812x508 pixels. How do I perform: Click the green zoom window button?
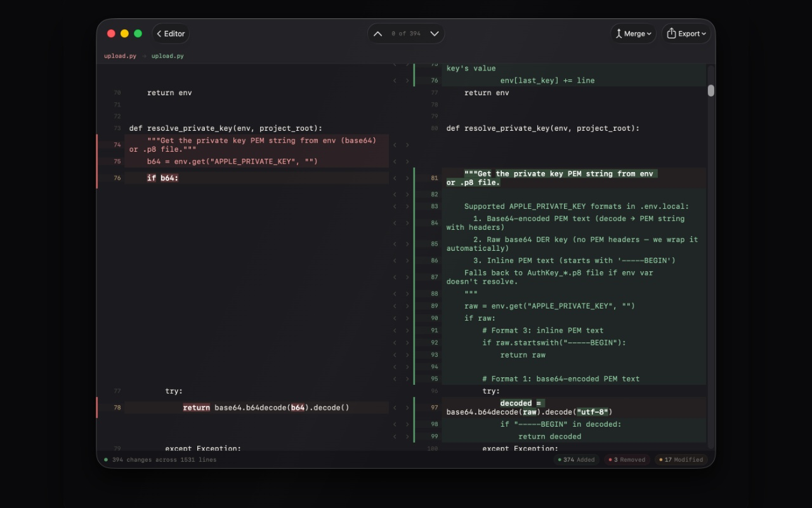138,34
